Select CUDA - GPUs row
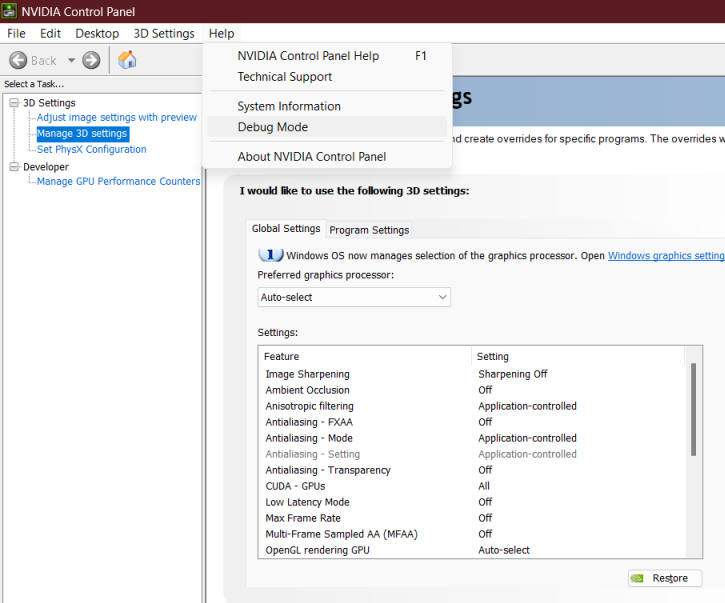 point(472,486)
